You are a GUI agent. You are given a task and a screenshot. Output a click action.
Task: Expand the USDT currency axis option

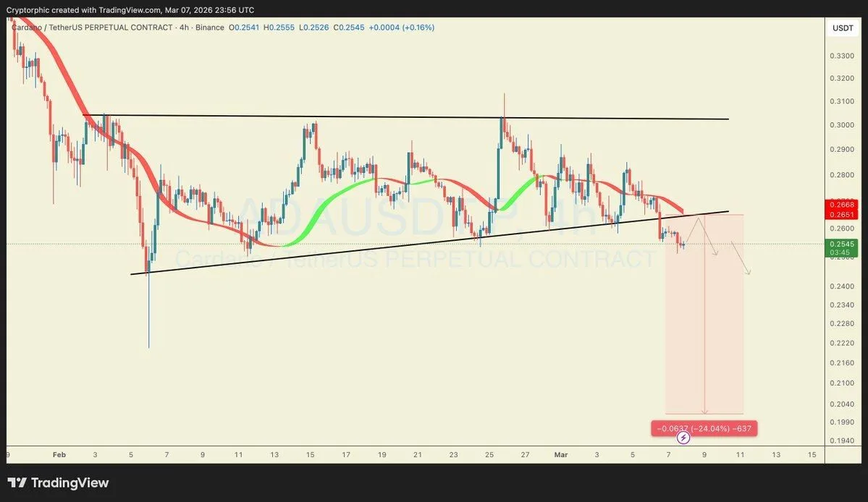[842, 26]
